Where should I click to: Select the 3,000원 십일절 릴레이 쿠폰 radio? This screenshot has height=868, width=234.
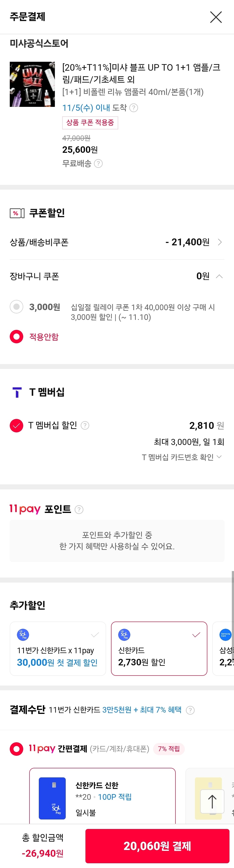pos(17,307)
